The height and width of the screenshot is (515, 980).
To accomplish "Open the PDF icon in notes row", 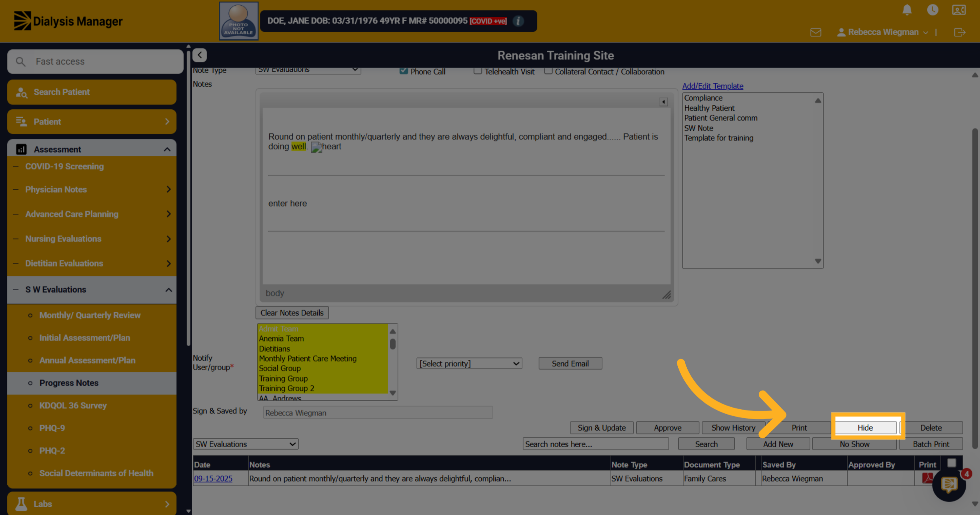I will pyautogui.click(x=927, y=478).
